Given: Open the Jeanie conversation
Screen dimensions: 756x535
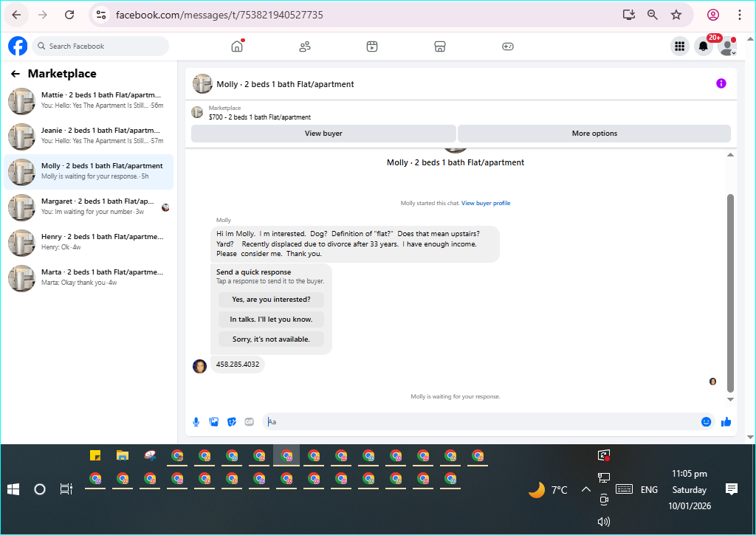Looking at the screenshot, I should tap(89, 137).
